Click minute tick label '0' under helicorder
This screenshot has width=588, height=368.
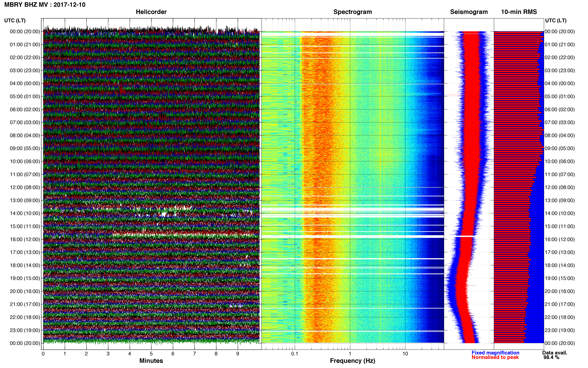[43, 354]
